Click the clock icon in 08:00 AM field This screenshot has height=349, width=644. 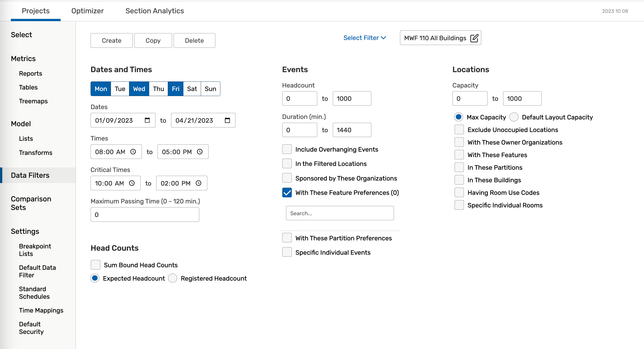click(x=133, y=152)
